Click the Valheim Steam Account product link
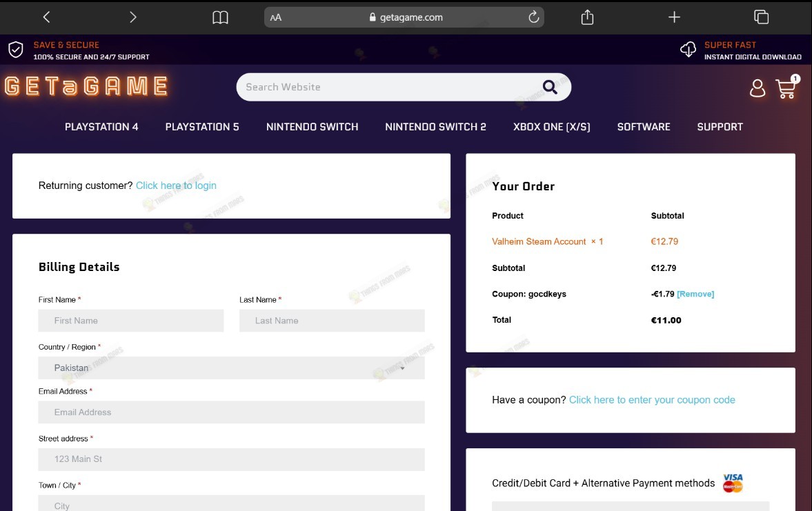This screenshot has height=511, width=812. [539, 241]
